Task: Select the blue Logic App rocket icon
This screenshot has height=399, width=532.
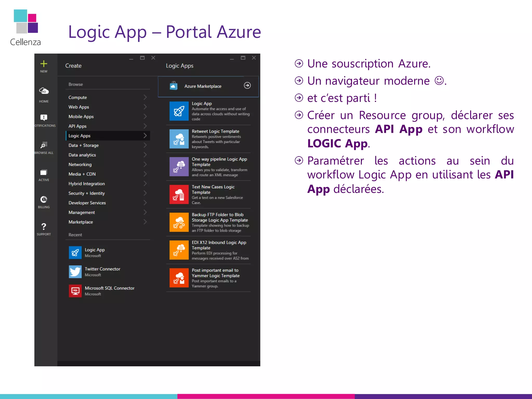Action: click(x=179, y=111)
